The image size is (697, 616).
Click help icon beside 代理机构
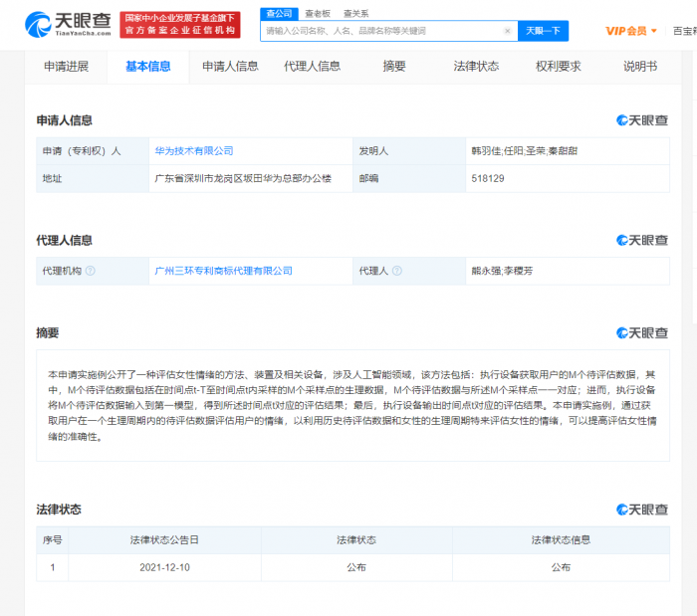click(91, 271)
